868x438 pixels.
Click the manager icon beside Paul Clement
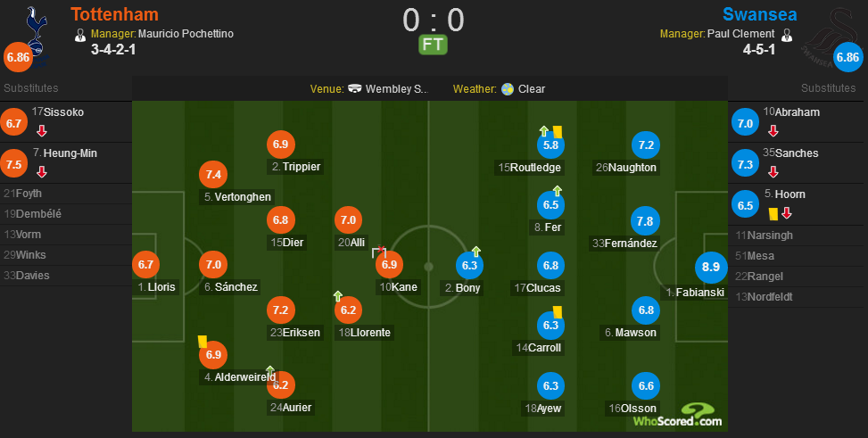tap(786, 35)
